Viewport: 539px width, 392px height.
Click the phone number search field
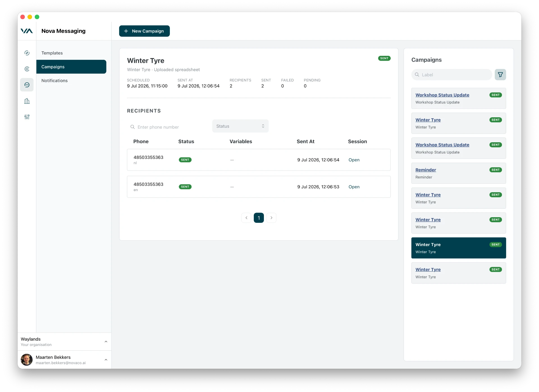pos(167,127)
